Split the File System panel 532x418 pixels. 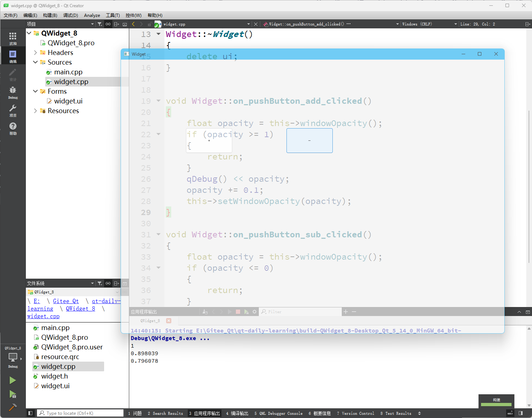click(116, 283)
